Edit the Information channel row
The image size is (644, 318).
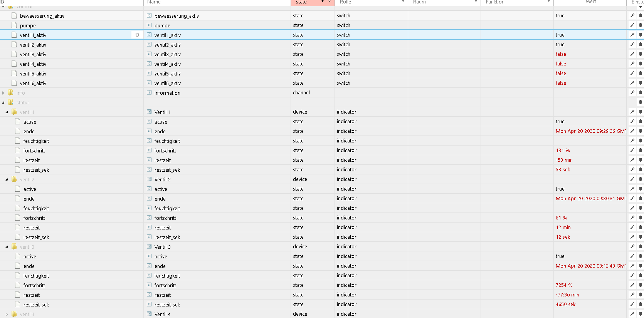point(632,92)
